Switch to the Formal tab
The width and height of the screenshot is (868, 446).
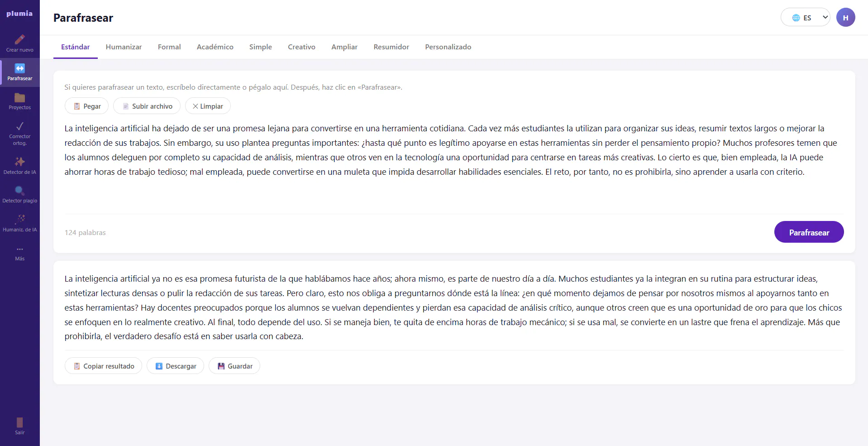pyautogui.click(x=169, y=47)
